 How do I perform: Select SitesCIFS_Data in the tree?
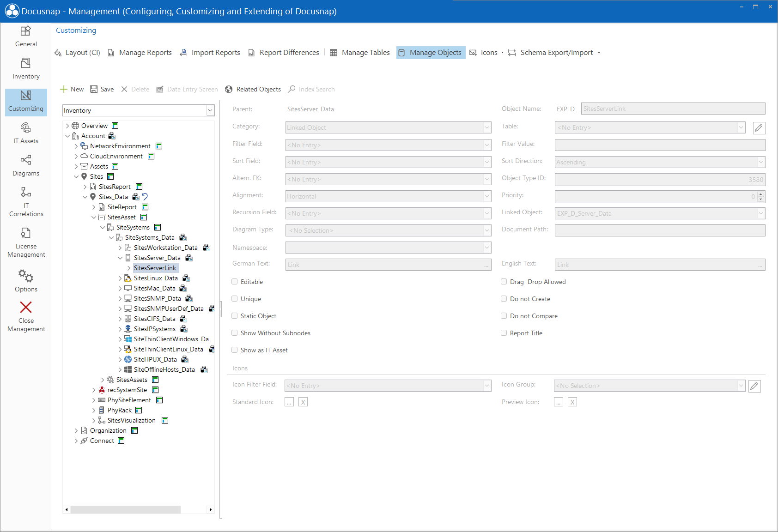(x=155, y=319)
